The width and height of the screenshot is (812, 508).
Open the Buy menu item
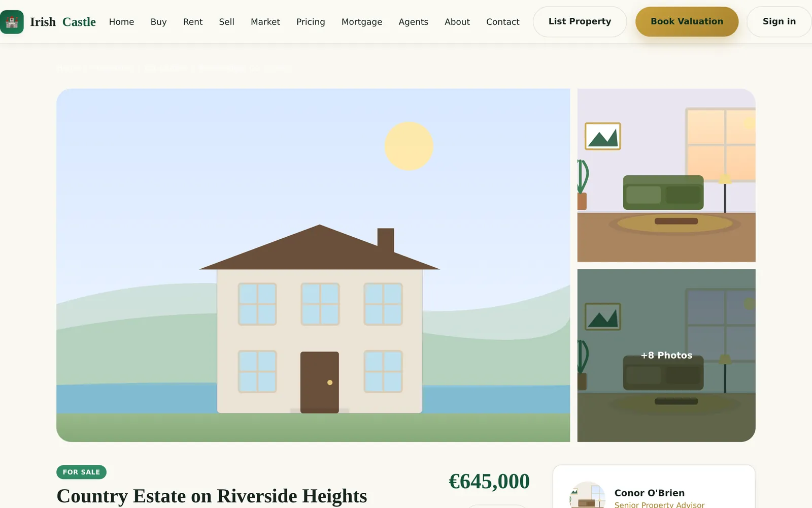click(159, 22)
